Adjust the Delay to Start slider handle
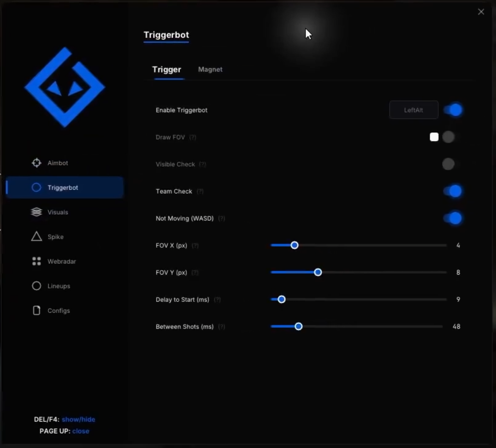This screenshot has height=448, width=496. pos(282,299)
